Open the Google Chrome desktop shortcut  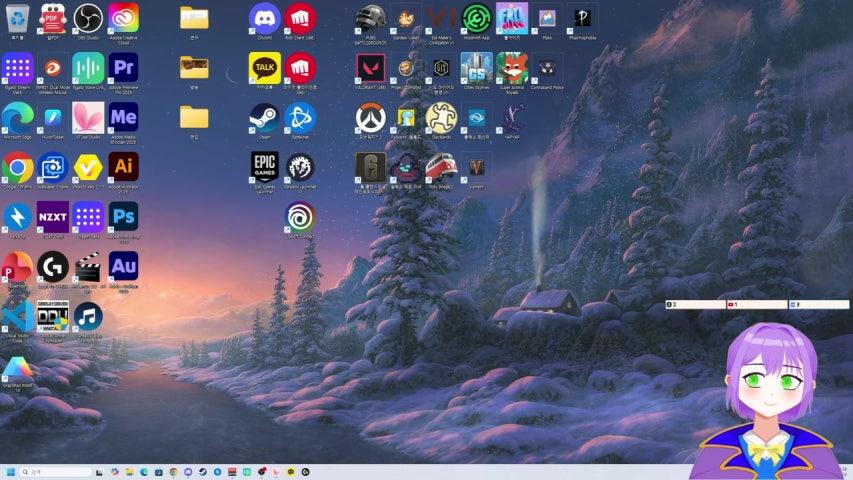click(17, 167)
